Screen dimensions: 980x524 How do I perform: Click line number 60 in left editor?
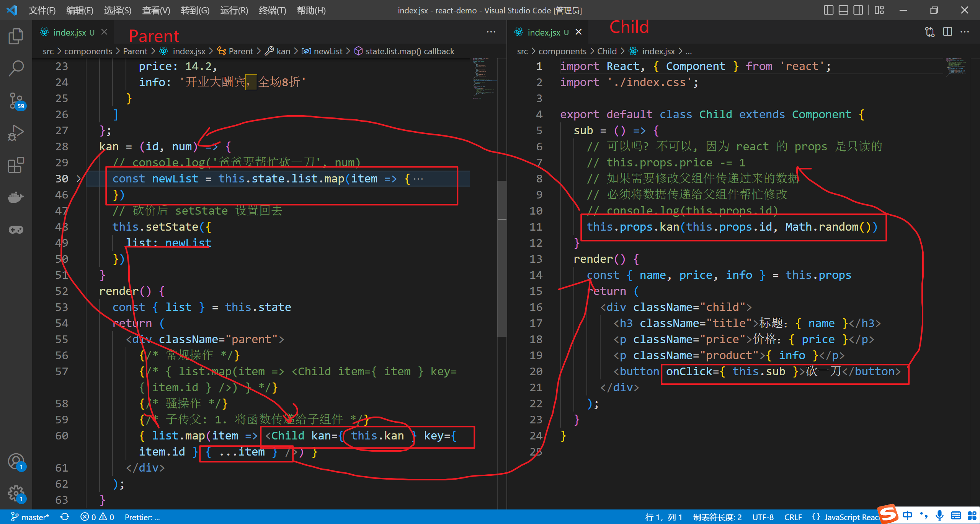click(x=62, y=436)
